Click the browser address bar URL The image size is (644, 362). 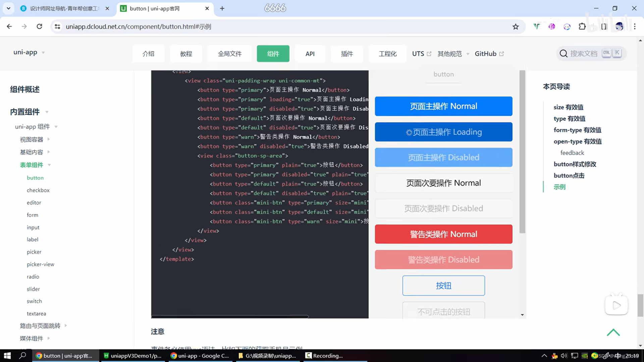[x=138, y=26]
